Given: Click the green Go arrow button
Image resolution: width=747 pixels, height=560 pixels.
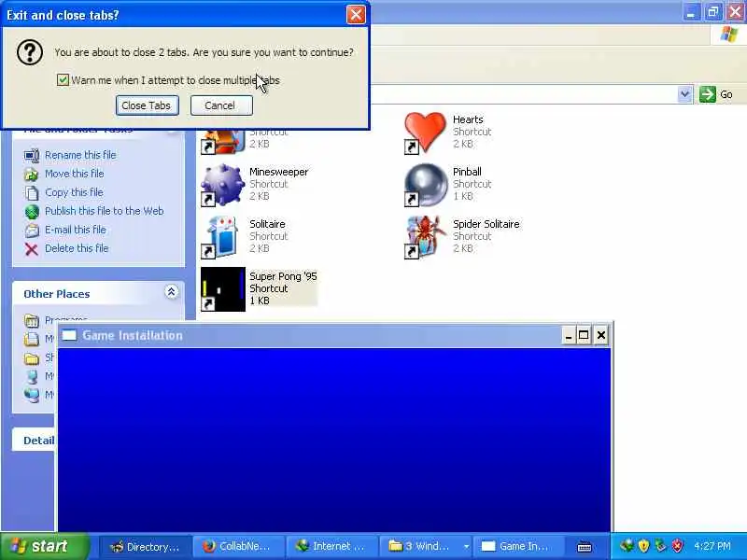Looking at the screenshot, I should point(708,94).
